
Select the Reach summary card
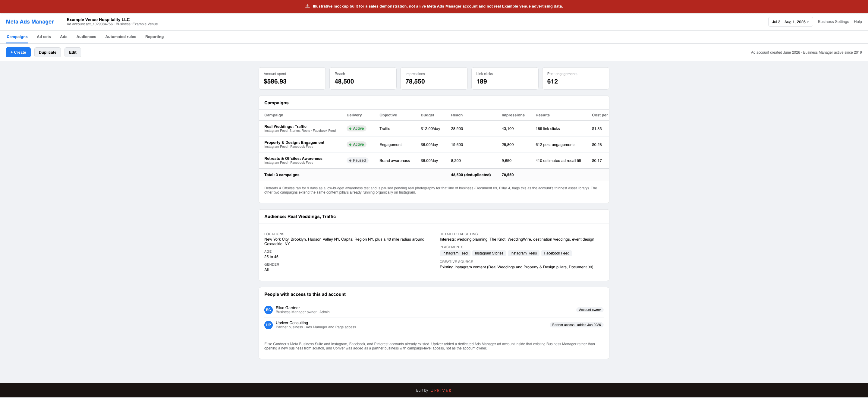tap(363, 78)
